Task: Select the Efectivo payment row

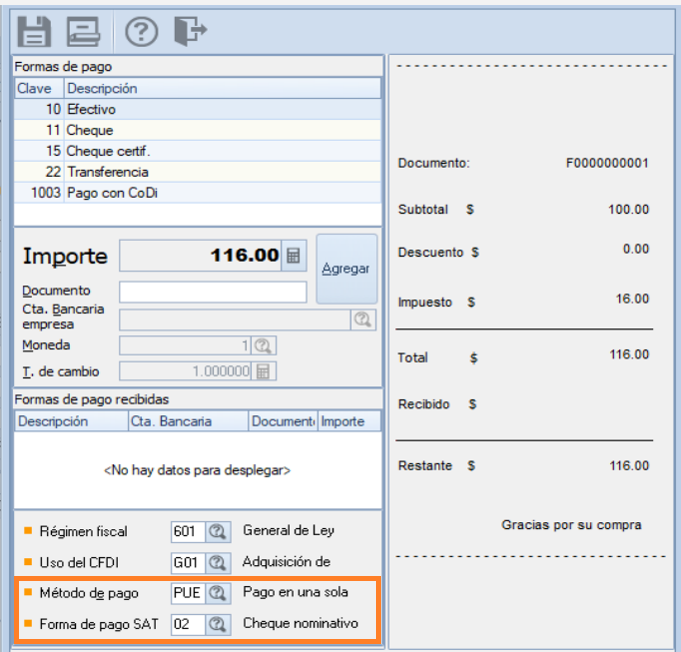Action: tap(198, 109)
